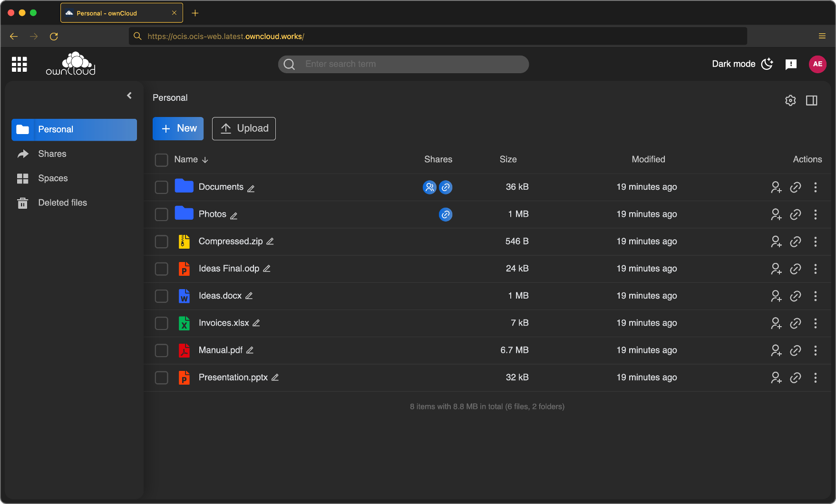
Task: Focus the Enter search term field
Action: click(x=403, y=64)
